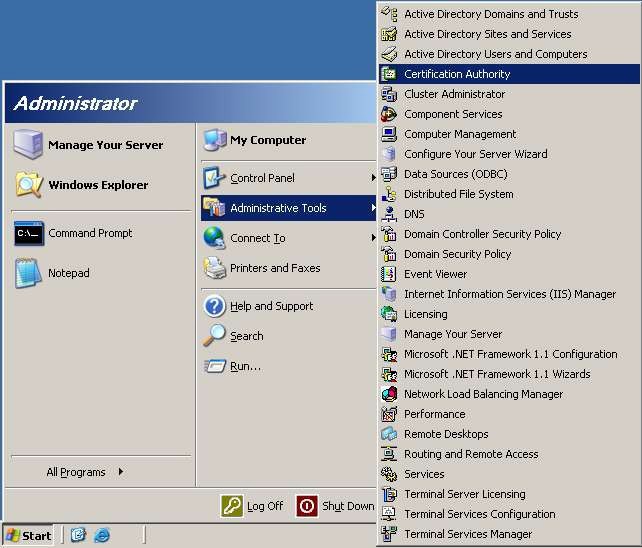Click the DNS icon
The width and height of the screenshot is (642, 548).
point(389,214)
